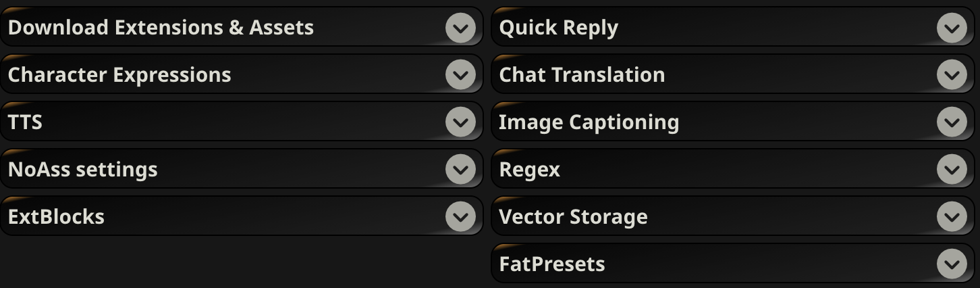
Task: Select the Download Extensions & Assets header
Action: pos(161,28)
